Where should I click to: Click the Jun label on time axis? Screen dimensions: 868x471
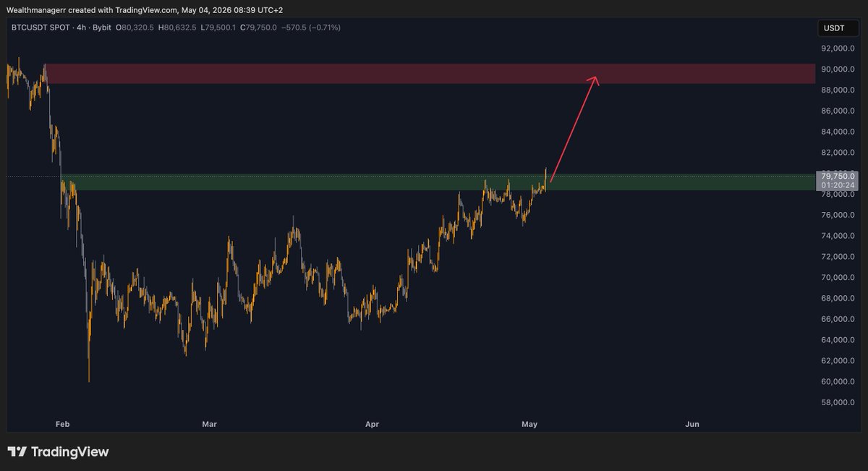pos(692,424)
